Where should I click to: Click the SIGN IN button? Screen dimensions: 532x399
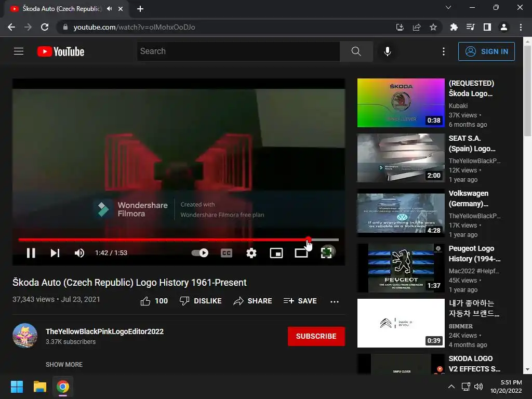pyautogui.click(x=486, y=51)
